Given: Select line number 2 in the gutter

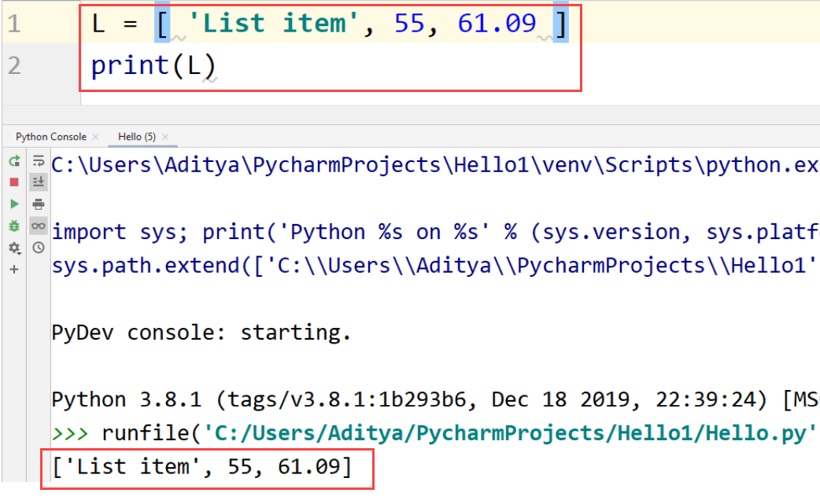Looking at the screenshot, I should tap(16, 64).
